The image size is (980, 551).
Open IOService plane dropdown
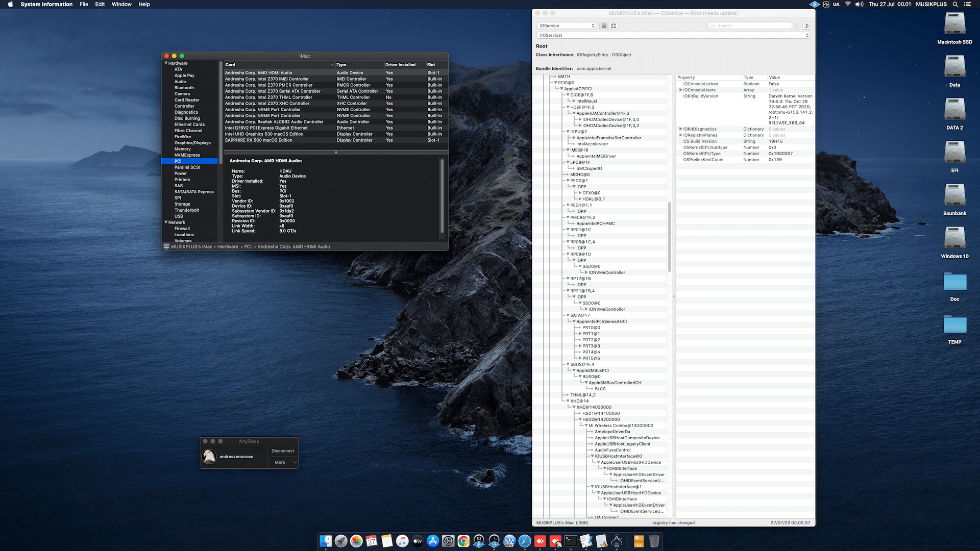click(566, 26)
